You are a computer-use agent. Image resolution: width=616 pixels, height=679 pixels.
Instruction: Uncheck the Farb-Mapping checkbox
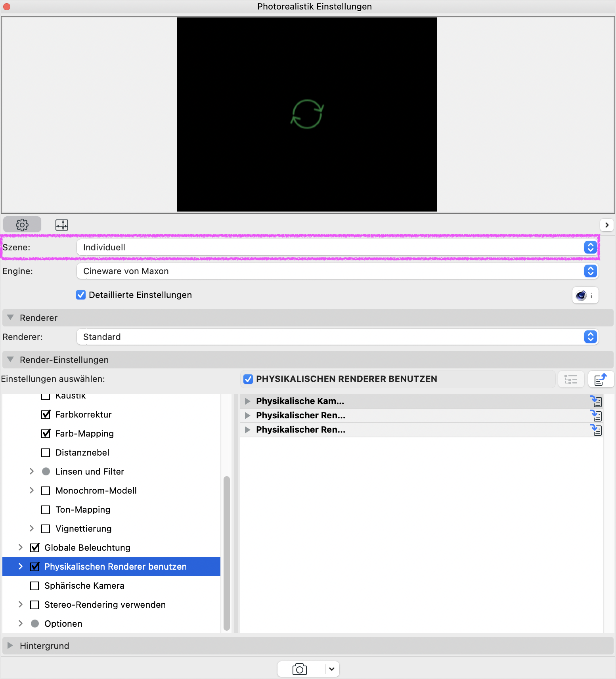pos(46,433)
